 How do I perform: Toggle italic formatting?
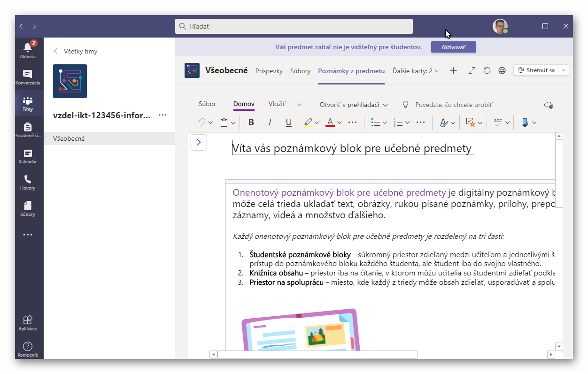tap(270, 122)
